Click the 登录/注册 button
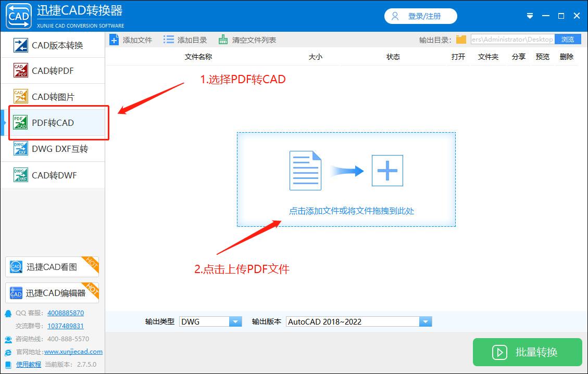Viewport: 588px width, 374px height. point(420,16)
